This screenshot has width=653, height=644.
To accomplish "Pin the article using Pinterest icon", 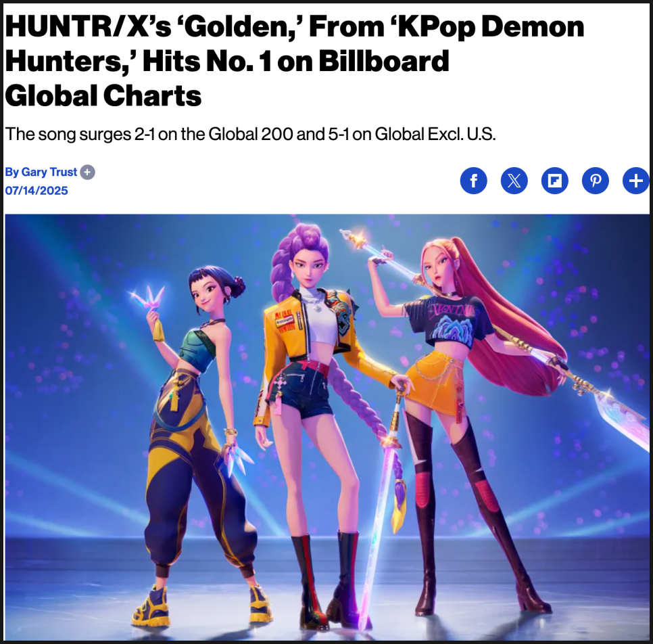I will (x=595, y=181).
